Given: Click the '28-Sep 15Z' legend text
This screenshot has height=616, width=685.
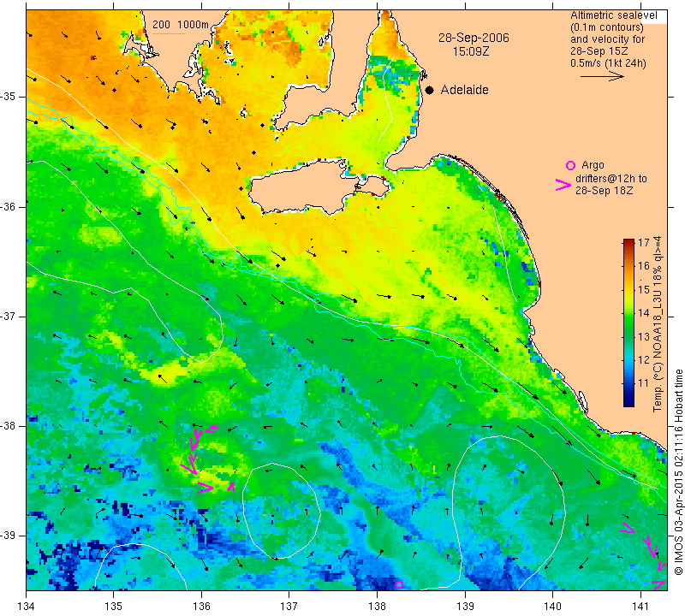Looking at the screenshot, I should pos(599,51).
